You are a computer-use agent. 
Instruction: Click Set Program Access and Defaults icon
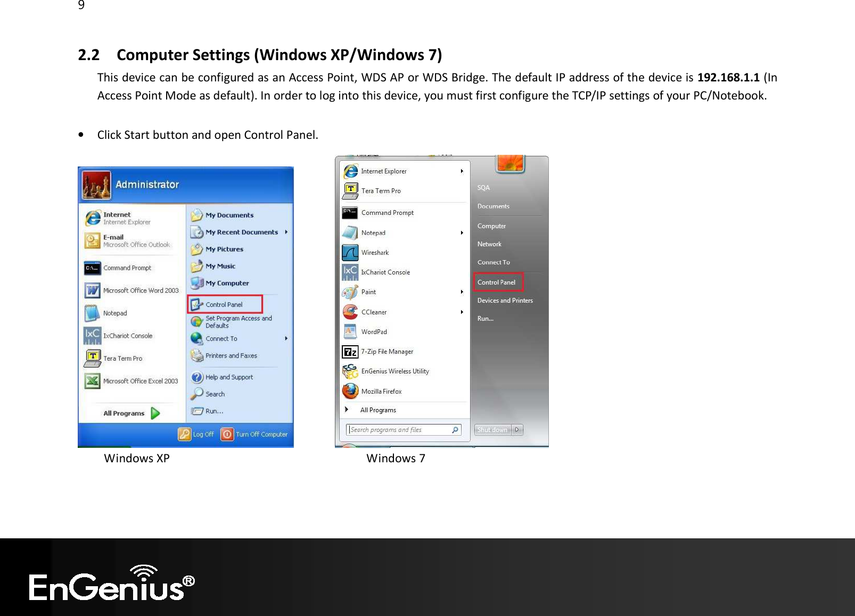point(197,321)
